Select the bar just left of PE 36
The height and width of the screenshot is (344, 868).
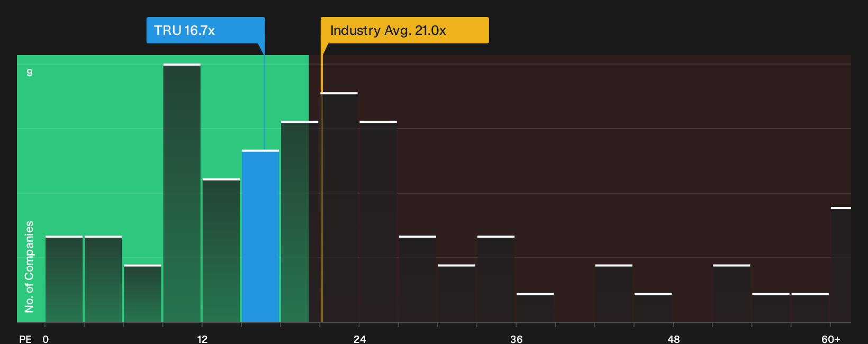pos(496,279)
